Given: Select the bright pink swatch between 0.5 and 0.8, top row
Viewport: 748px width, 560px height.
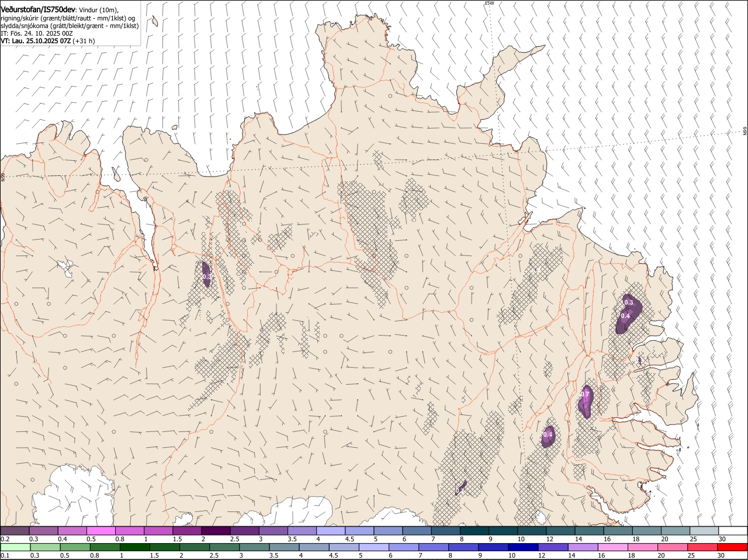Looking at the screenshot, I should point(101,531).
